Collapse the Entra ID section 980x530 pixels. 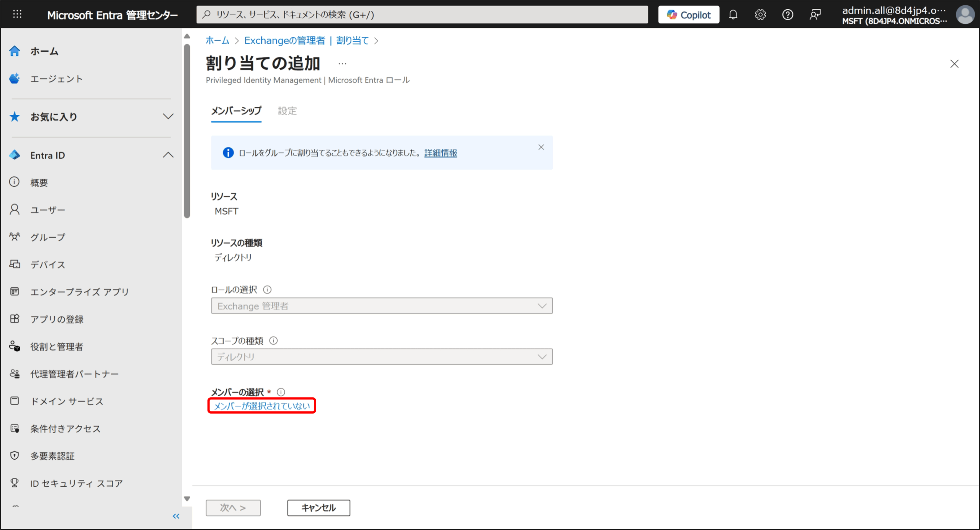[168, 155]
